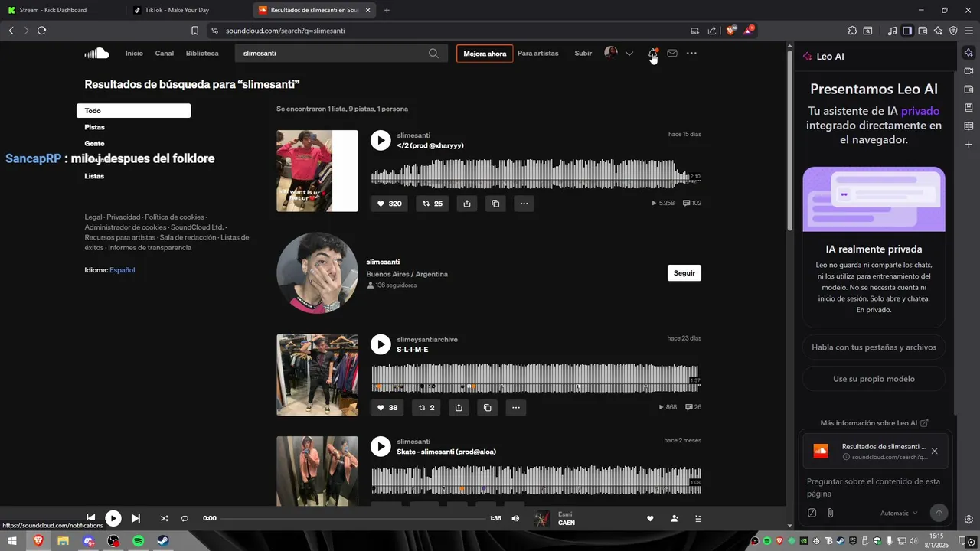The height and width of the screenshot is (551, 980).
Task: Open the header three-dots more menu
Action: pos(691,54)
